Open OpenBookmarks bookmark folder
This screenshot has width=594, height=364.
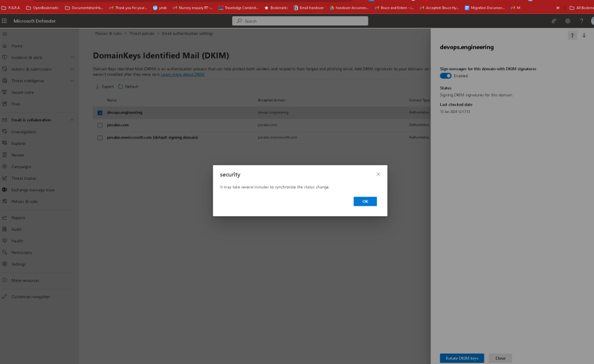tap(42, 8)
